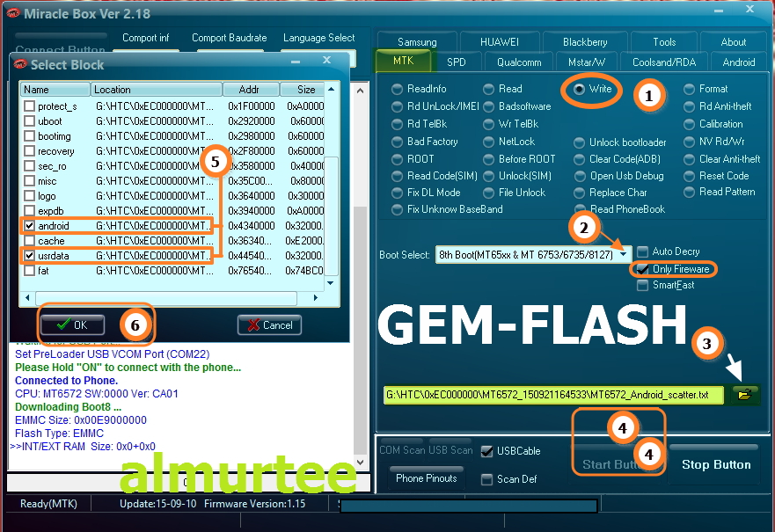Click Select Block dialog logo icon
The image size is (775, 532).
coord(20,64)
